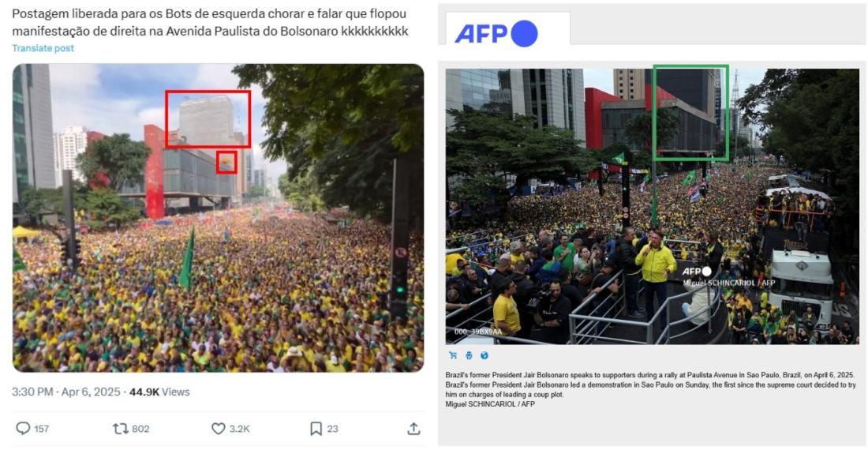Click the 802 repost count

(140, 429)
